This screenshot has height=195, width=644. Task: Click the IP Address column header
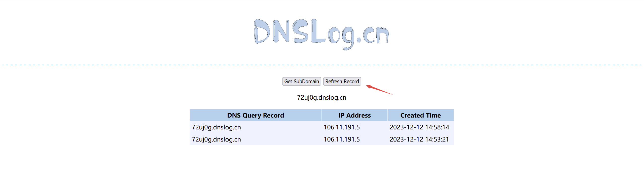tap(354, 115)
